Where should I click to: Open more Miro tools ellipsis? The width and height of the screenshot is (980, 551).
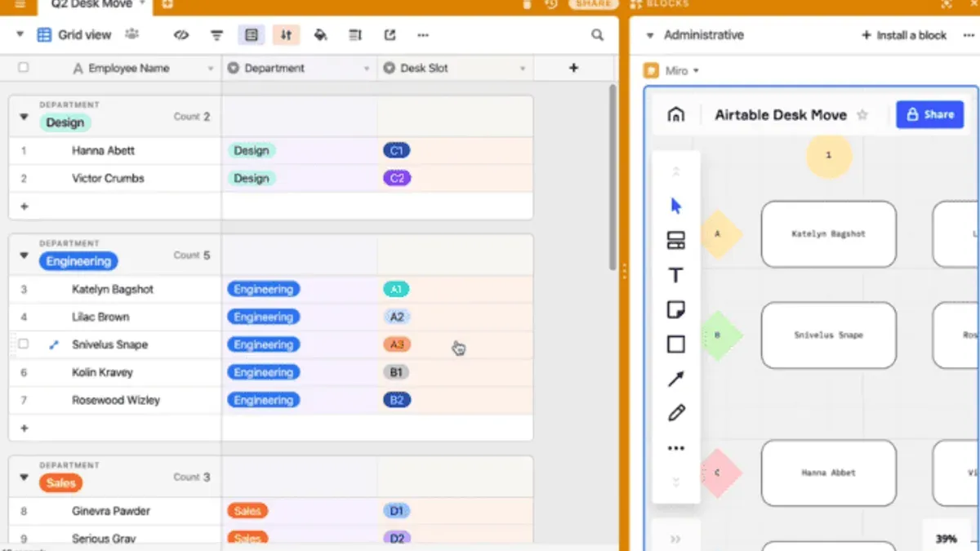(x=676, y=448)
